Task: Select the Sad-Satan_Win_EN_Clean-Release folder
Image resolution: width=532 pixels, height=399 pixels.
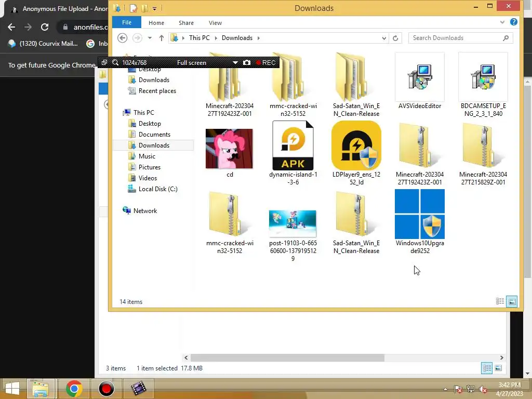Action: point(356,85)
